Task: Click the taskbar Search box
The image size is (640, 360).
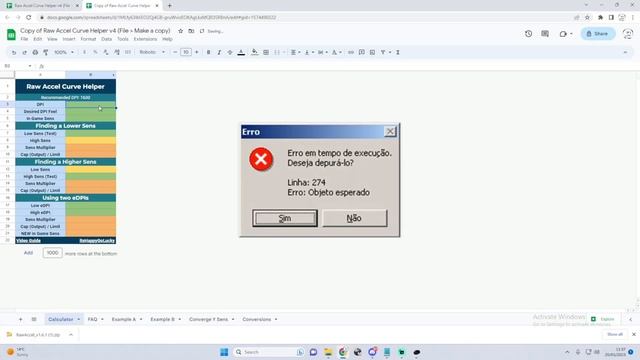Action: click(269, 352)
